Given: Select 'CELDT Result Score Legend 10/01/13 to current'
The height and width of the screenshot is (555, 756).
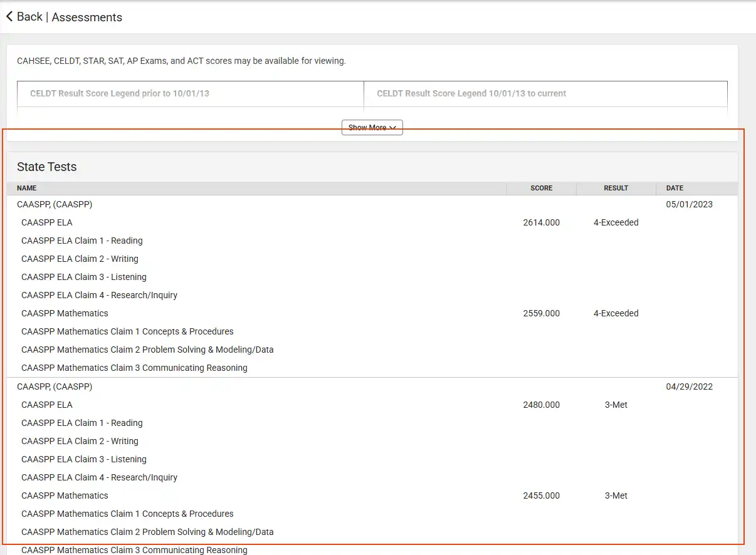Looking at the screenshot, I should pyautogui.click(x=471, y=93).
